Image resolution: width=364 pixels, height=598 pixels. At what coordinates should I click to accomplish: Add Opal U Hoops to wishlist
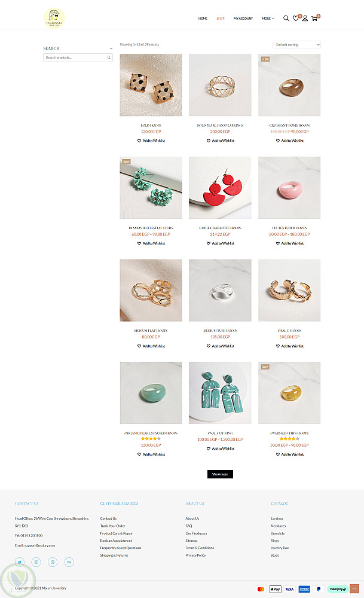pyautogui.click(x=290, y=346)
